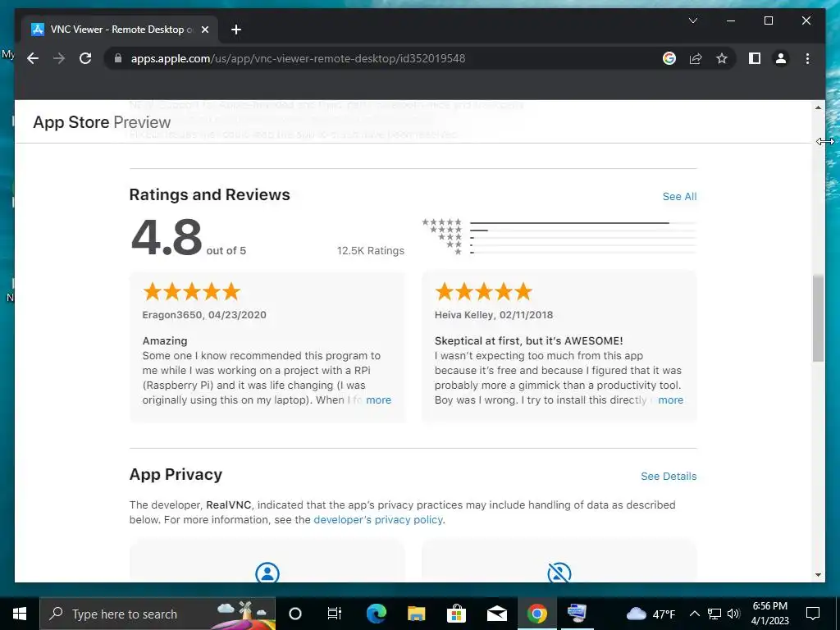Open the Chrome profile menu
840x630 pixels.
click(781, 58)
